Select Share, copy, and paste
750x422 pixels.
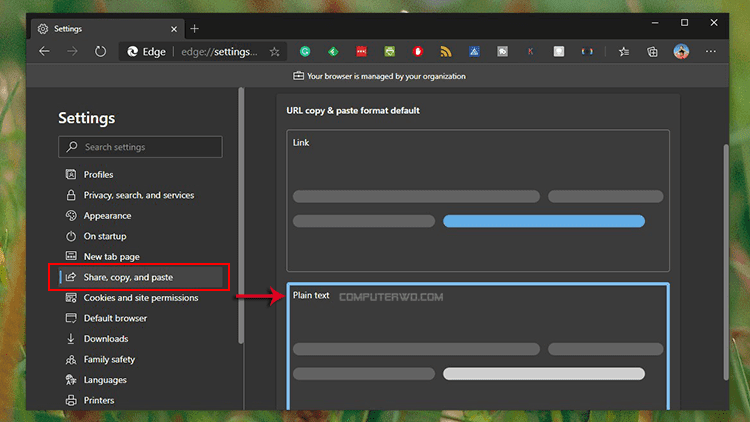pyautogui.click(x=141, y=277)
